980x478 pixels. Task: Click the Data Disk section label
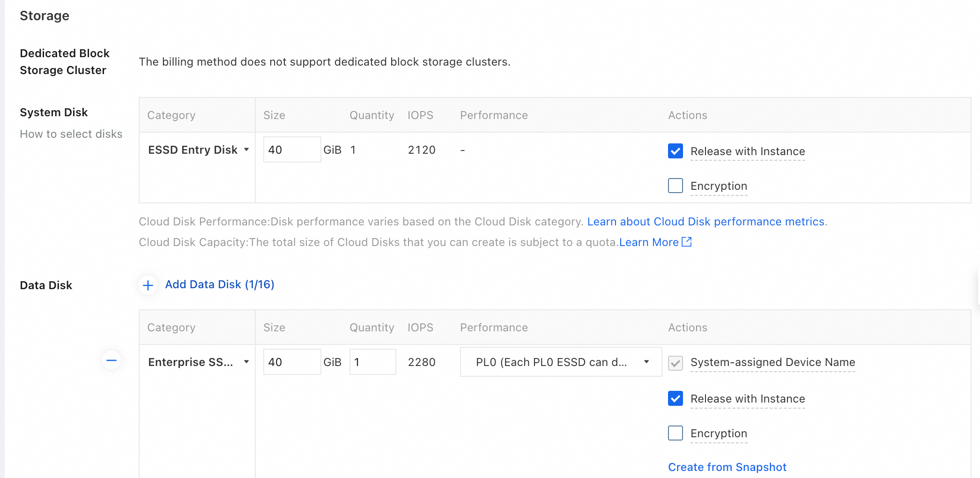[46, 285]
